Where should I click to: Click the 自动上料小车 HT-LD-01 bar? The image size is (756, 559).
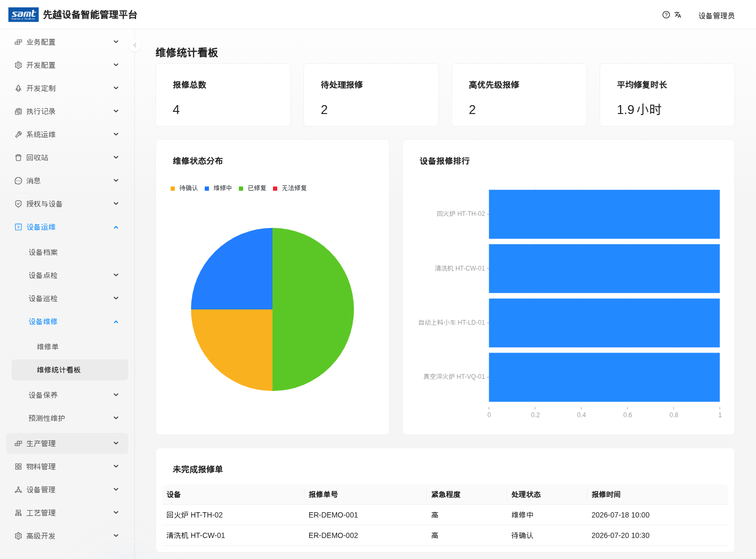(604, 323)
